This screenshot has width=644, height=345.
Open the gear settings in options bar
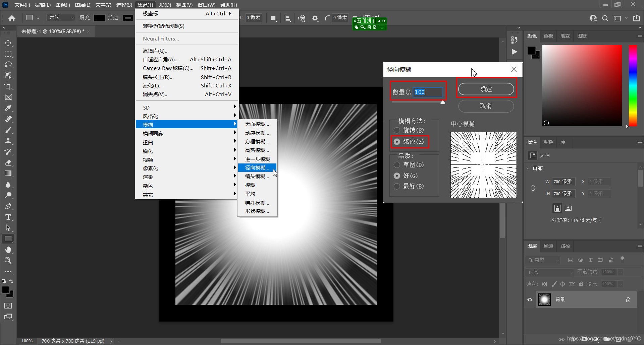[315, 18]
